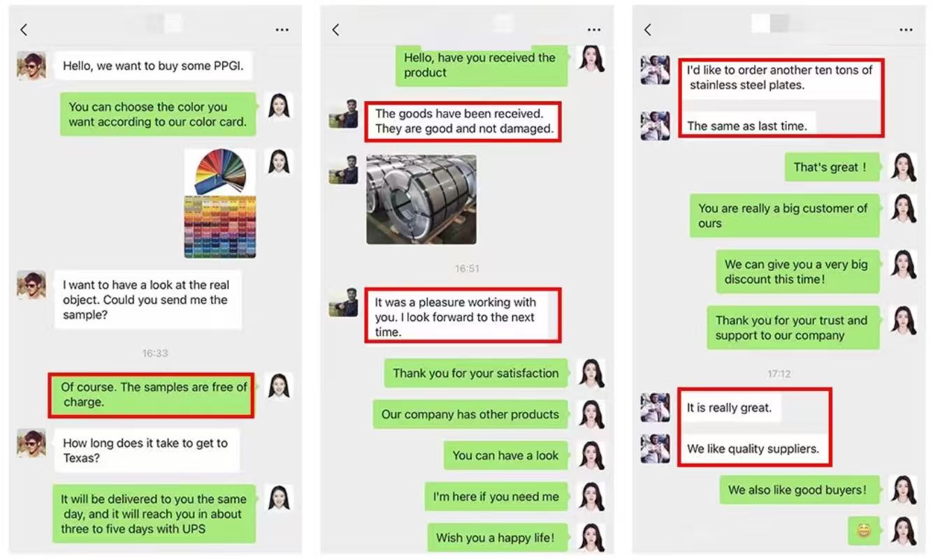
Task: Tap back arrow in PPGI chat
Action: coord(24,29)
